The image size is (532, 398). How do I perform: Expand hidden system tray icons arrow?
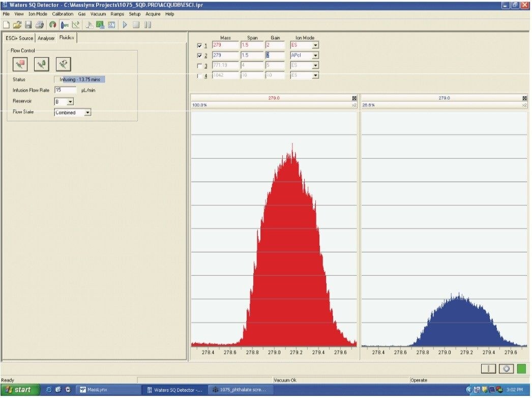[469, 390]
